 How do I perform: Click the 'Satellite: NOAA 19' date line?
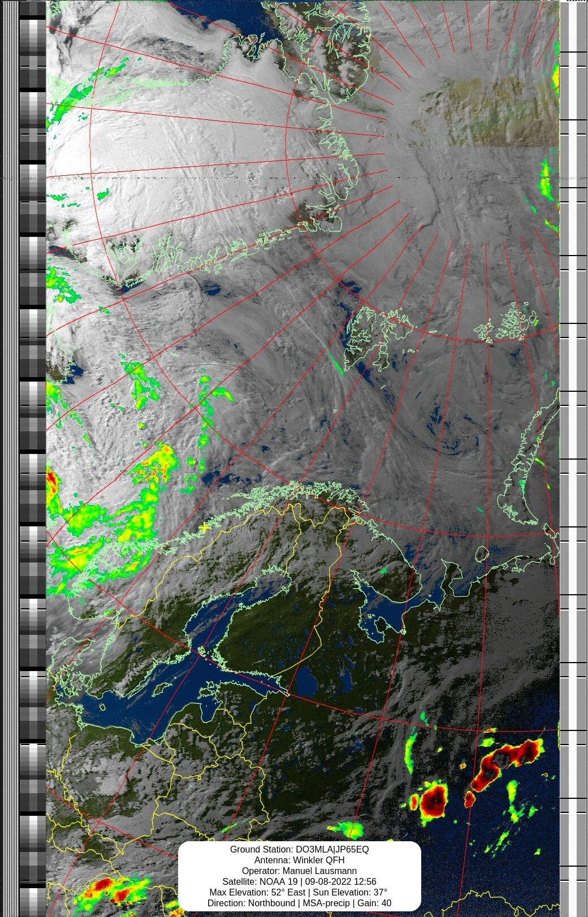click(x=299, y=881)
